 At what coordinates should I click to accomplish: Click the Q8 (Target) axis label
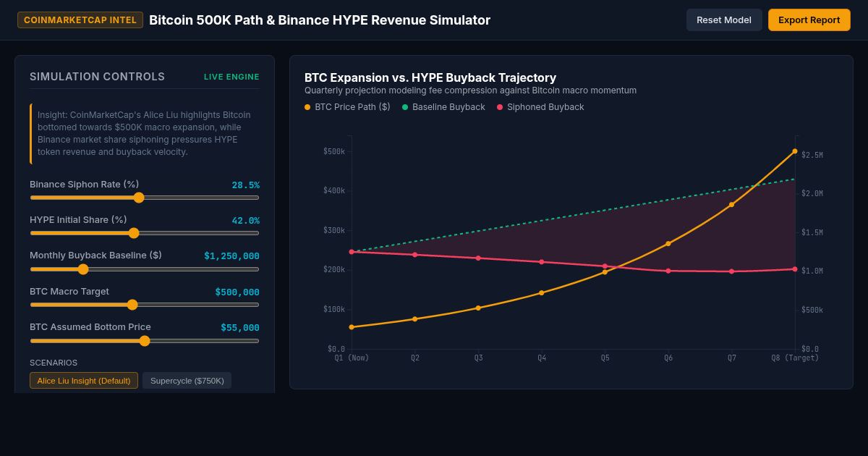[x=795, y=358]
